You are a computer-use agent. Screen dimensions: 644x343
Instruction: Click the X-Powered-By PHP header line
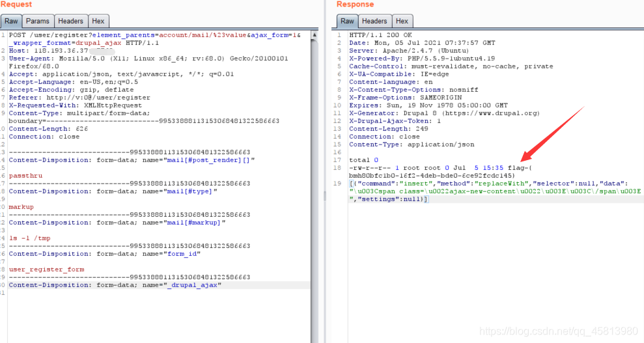pyautogui.click(x=422, y=59)
